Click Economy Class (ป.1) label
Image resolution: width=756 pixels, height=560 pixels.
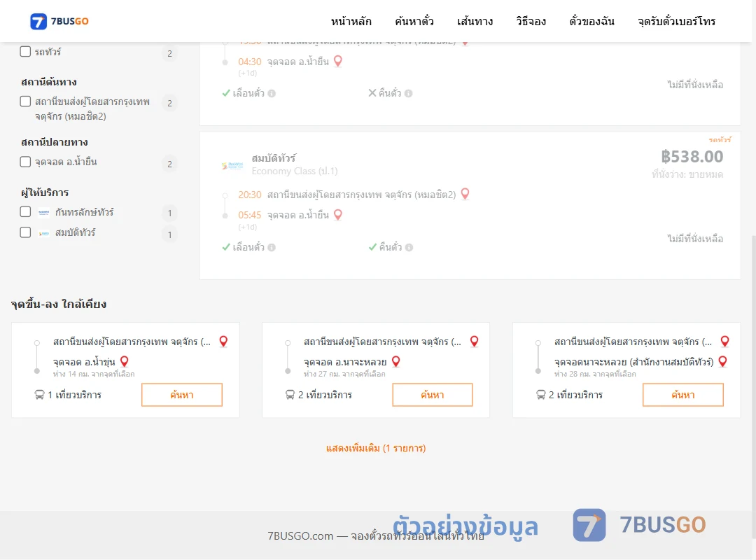coord(295,171)
